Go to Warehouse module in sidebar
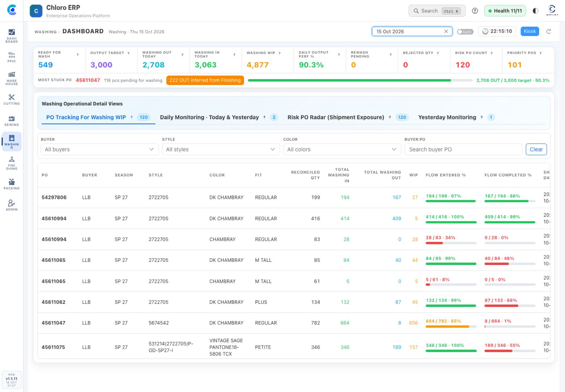Image resolution: width=565 pixels, height=392 pixels. click(12, 78)
